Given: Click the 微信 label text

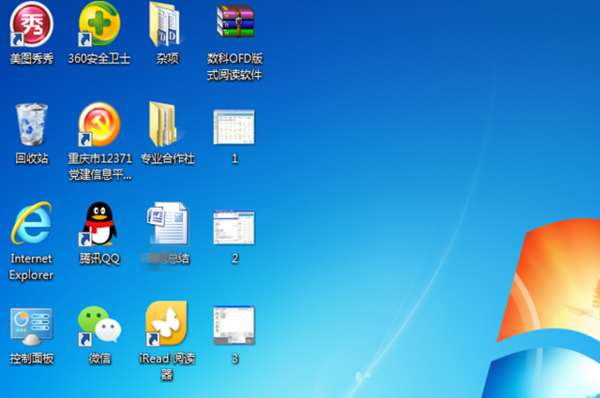Looking at the screenshot, I should (x=99, y=359).
